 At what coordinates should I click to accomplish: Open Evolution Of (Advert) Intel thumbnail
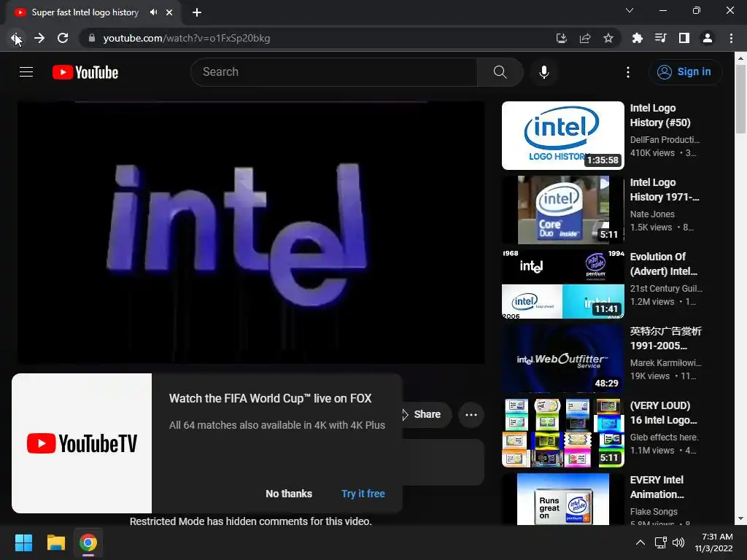[x=562, y=284]
